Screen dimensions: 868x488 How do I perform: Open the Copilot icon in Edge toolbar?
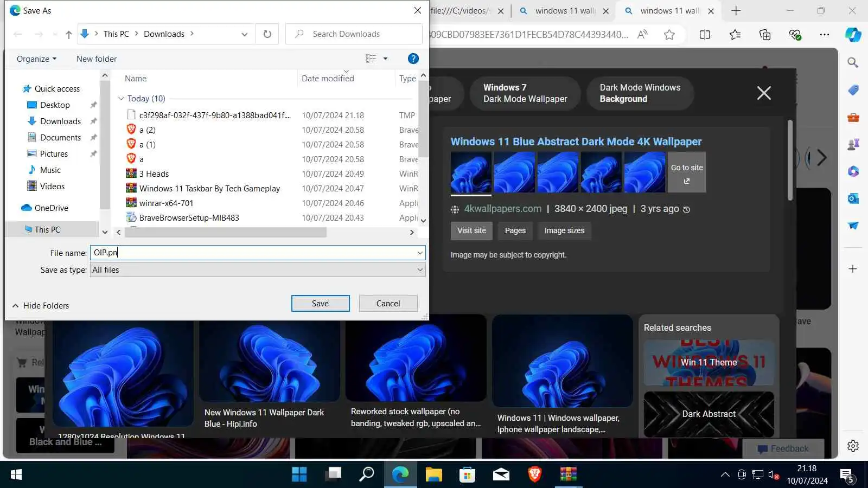(853, 35)
